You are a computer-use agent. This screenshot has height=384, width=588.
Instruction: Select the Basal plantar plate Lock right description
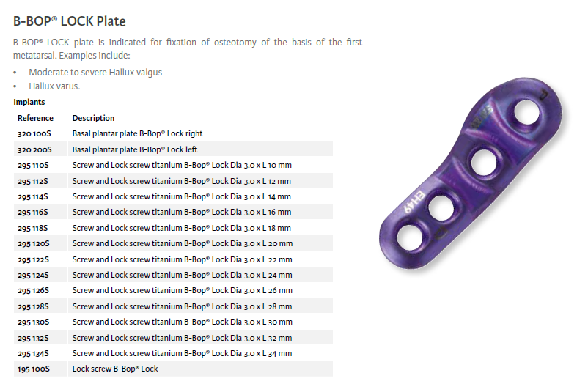(x=137, y=134)
